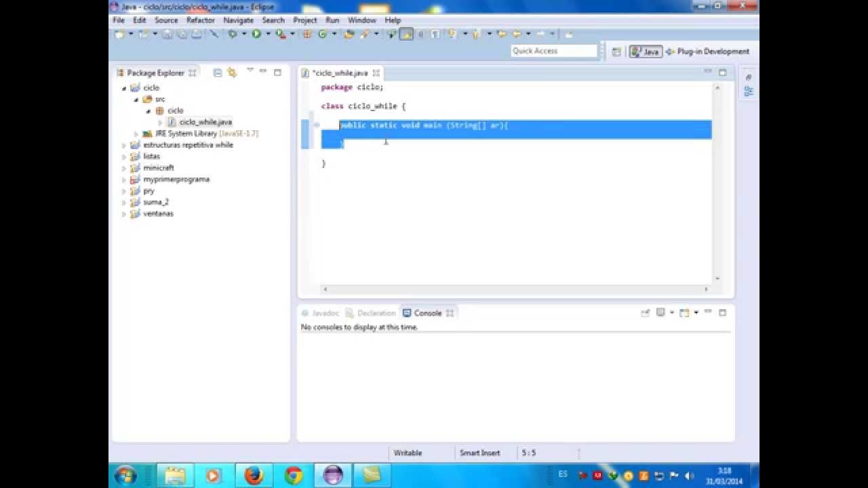Image resolution: width=868 pixels, height=488 pixels.
Task: Click the Run Last Tool (external tools) icon
Action: point(280,34)
